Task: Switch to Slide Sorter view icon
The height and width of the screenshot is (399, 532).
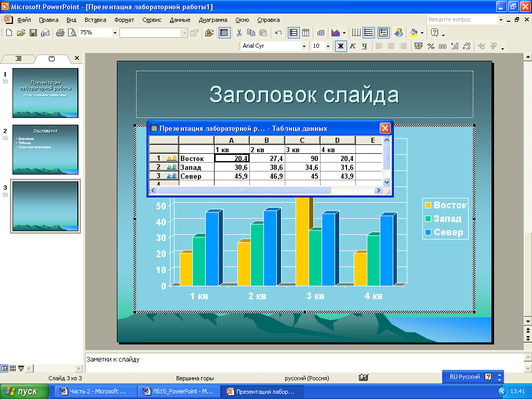Action: point(13,368)
